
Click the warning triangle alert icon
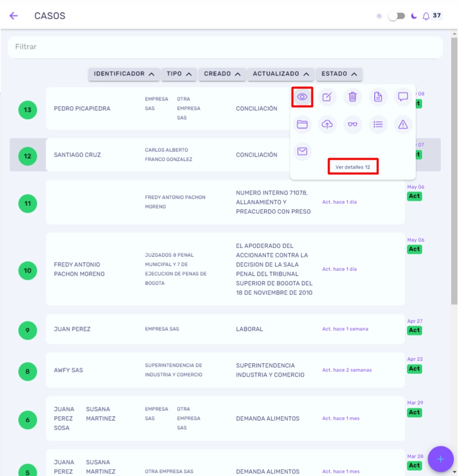(403, 124)
